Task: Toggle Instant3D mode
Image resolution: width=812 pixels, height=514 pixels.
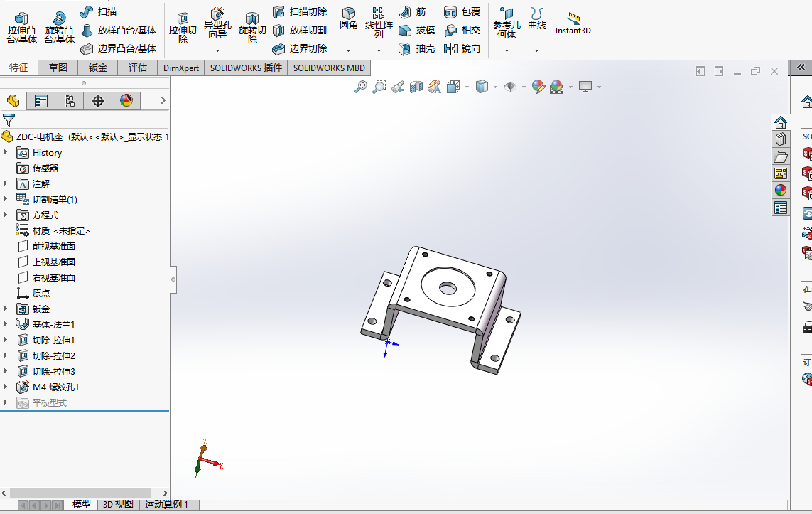Action: tap(573, 24)
